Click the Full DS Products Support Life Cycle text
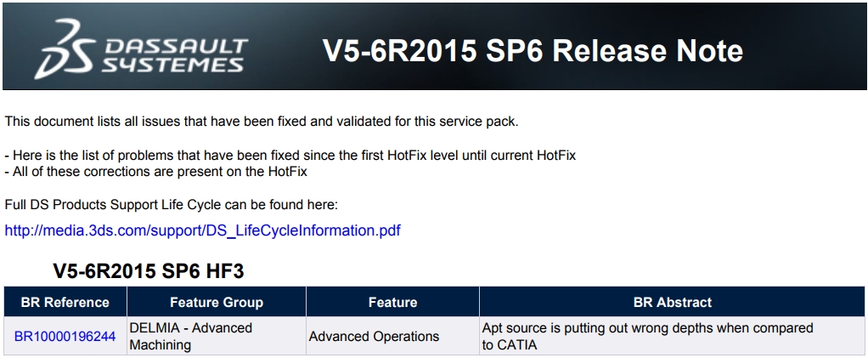 point(171,205)
